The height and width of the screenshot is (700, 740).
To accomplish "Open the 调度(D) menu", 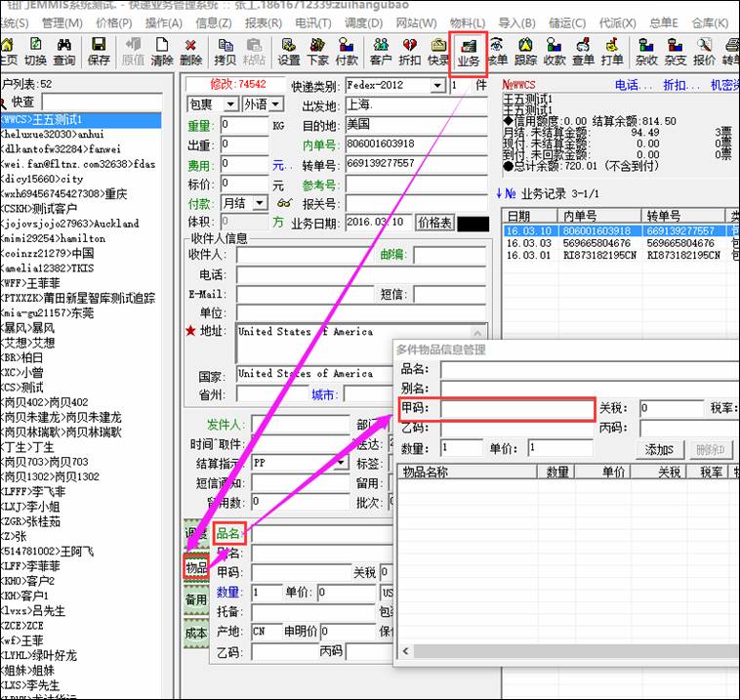I will click(x=363, y=22).
